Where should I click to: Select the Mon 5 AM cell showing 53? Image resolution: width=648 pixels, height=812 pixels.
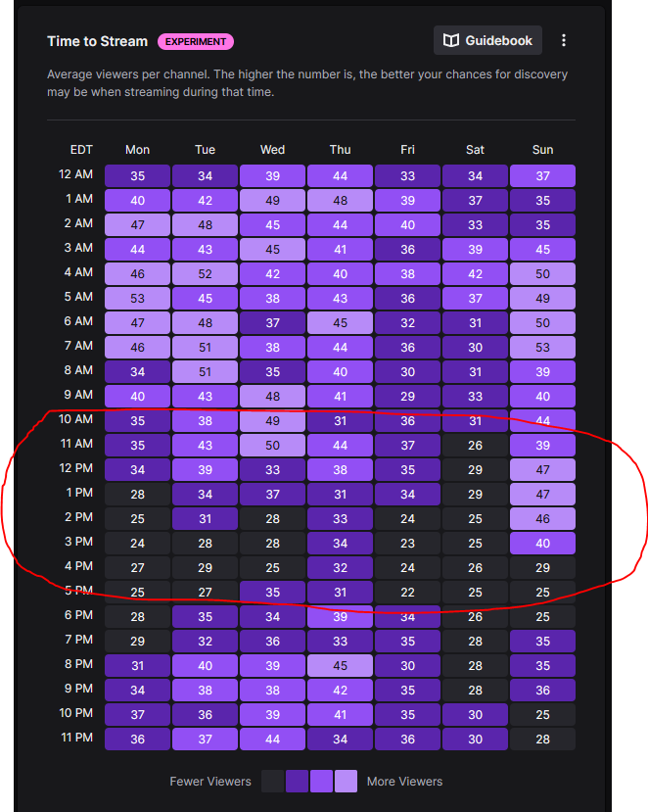point(137,299)
